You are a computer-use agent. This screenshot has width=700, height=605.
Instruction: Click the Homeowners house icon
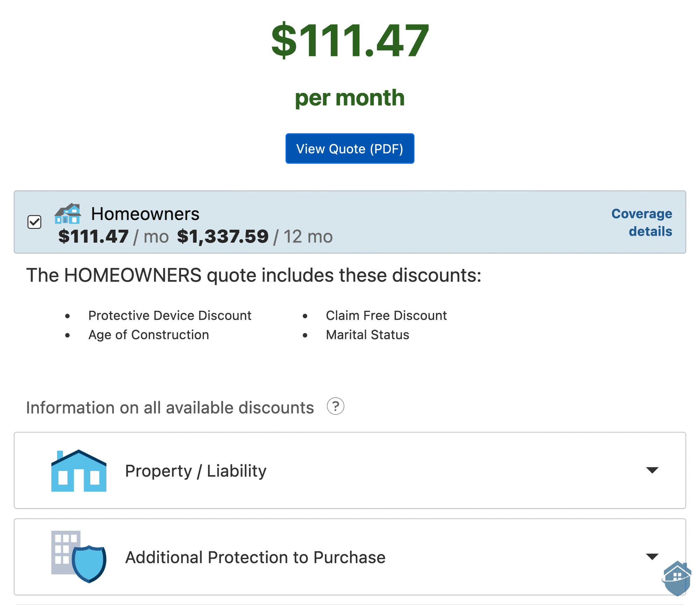pos(68,213)
